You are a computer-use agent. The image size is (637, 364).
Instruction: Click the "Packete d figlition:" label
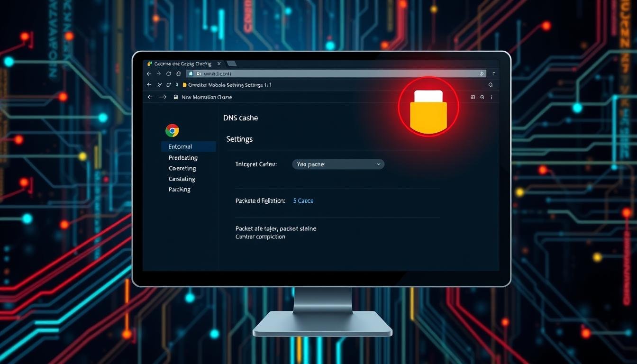[x=260, y=200]
